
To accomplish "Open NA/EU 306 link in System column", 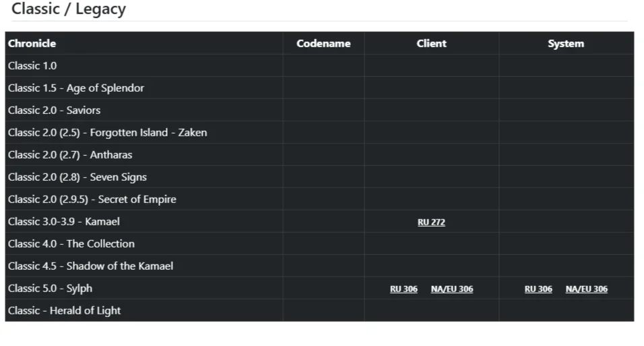I will (x=587, y=289).
